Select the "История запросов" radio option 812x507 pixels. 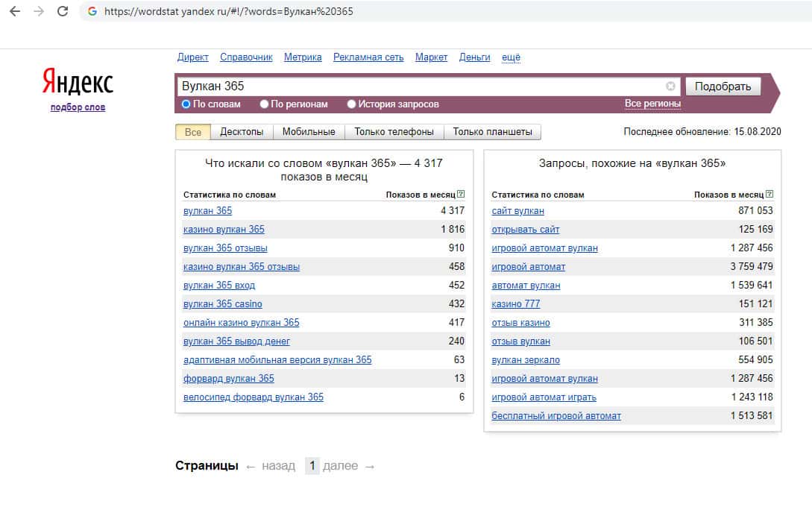tap(351, 104)
